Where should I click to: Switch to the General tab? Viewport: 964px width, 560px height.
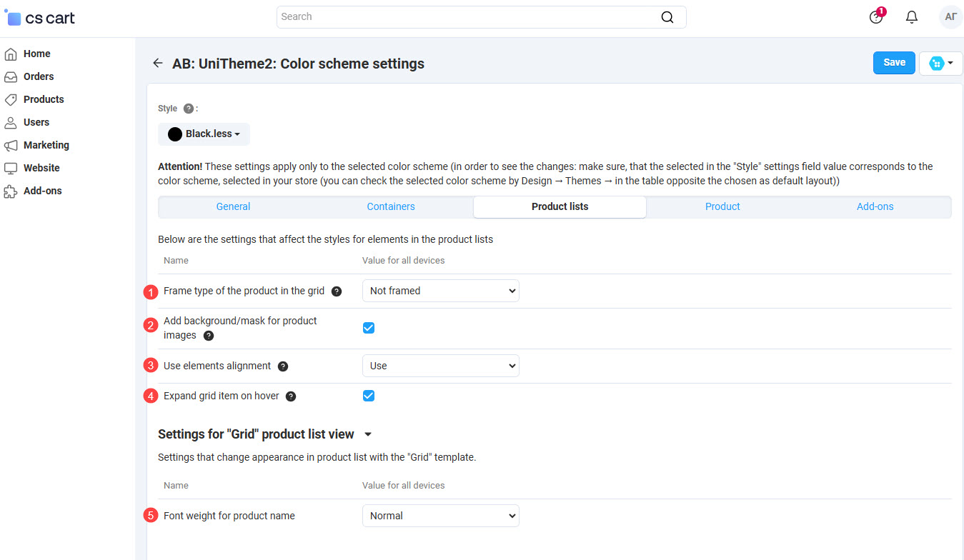coord(233,206)
